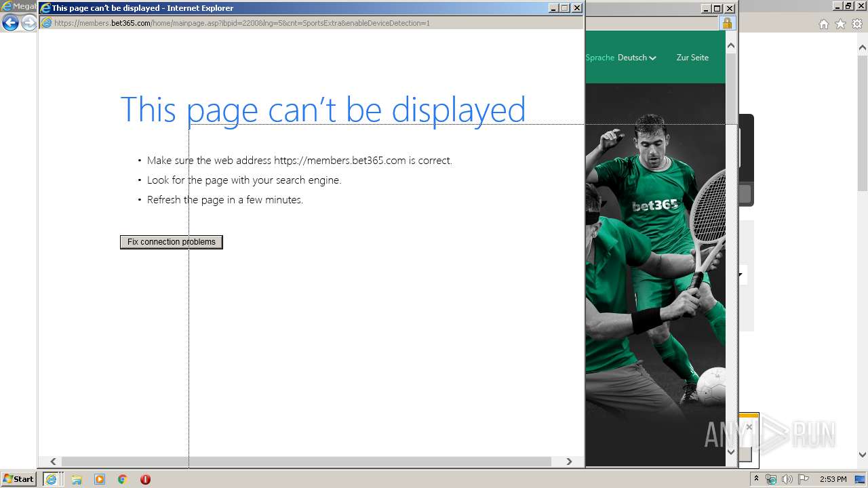Maximize the error Internet Explorer window

(x=565, y=8)
